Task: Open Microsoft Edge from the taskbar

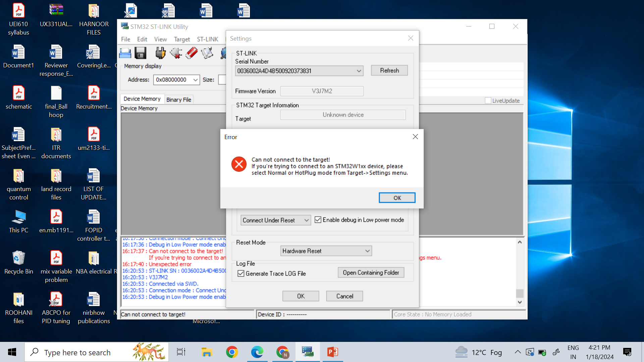Action: click(x=257, y=352)
